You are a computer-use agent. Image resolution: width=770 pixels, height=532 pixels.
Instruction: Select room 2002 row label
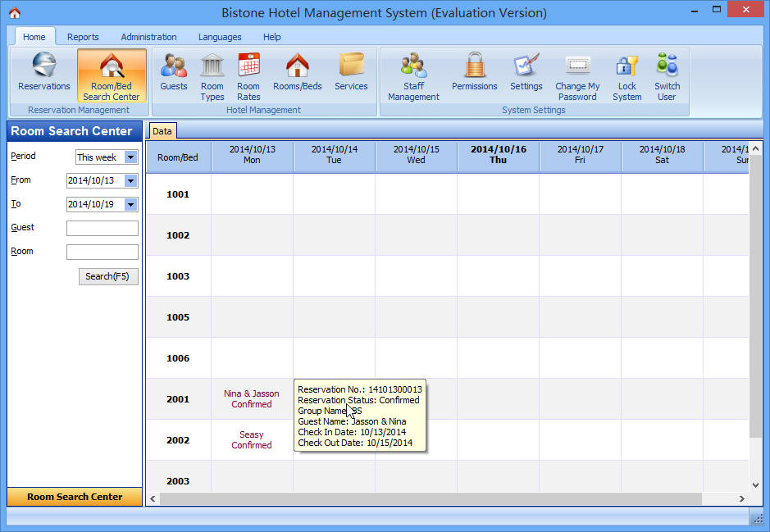(178, 440)
